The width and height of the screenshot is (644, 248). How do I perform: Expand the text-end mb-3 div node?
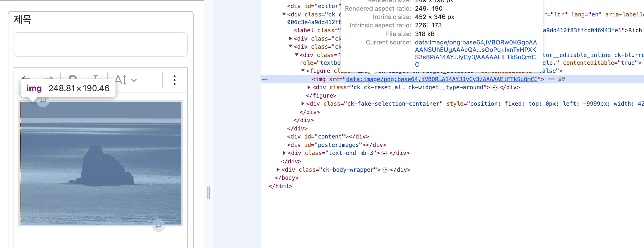[x=284, y=153]
